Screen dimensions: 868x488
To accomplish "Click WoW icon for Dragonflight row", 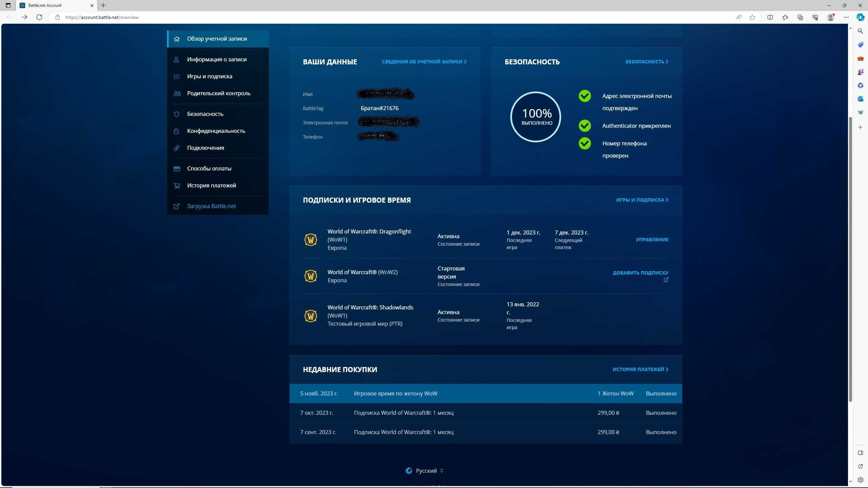I will point(311,240).
